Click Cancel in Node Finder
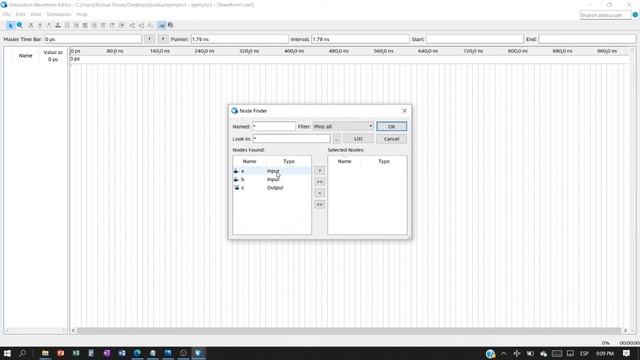The height and width of the screenshot is (360, 640). pos(391,139)
